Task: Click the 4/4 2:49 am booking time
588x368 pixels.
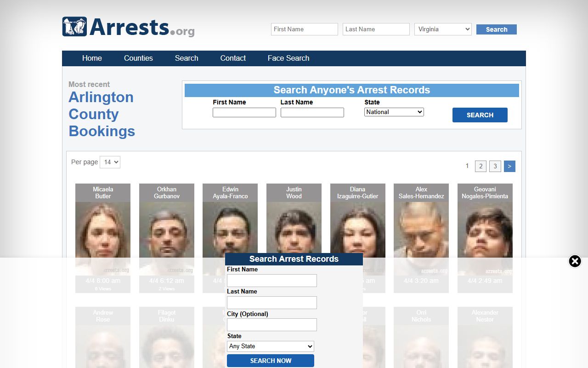Action: point(485,281)
